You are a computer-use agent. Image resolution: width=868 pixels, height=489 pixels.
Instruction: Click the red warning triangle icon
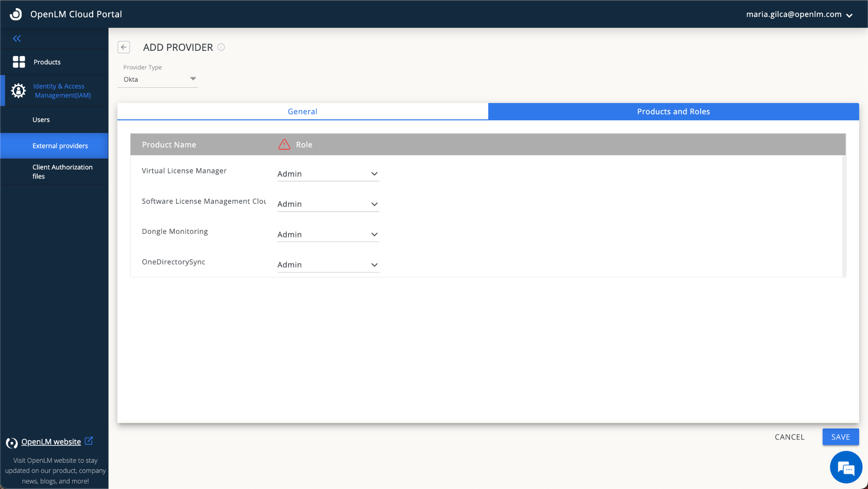click(x=284, y=144)
